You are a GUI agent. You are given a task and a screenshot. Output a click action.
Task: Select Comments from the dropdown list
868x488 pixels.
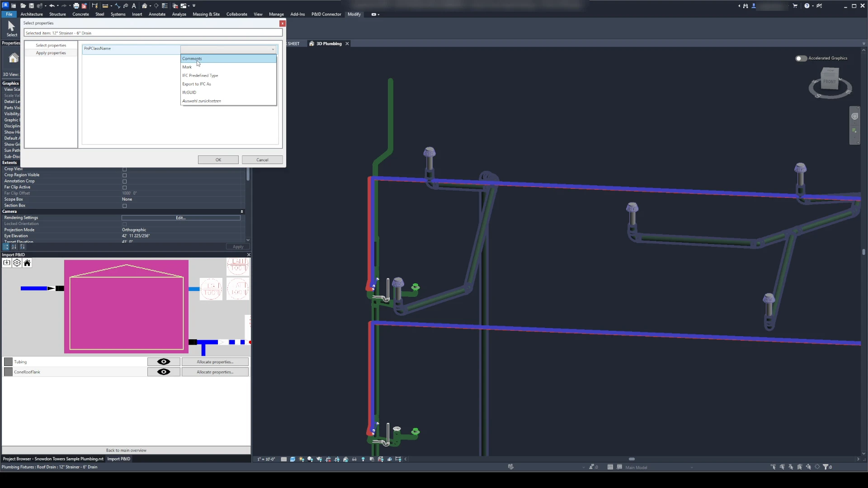coord(228,59)
